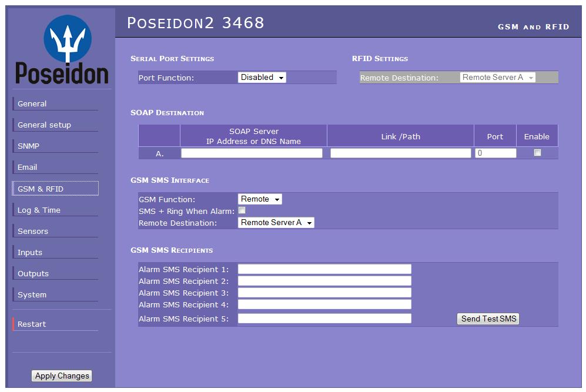
Task: Navigate to the Sensors page
Action: tap(55, 231)
